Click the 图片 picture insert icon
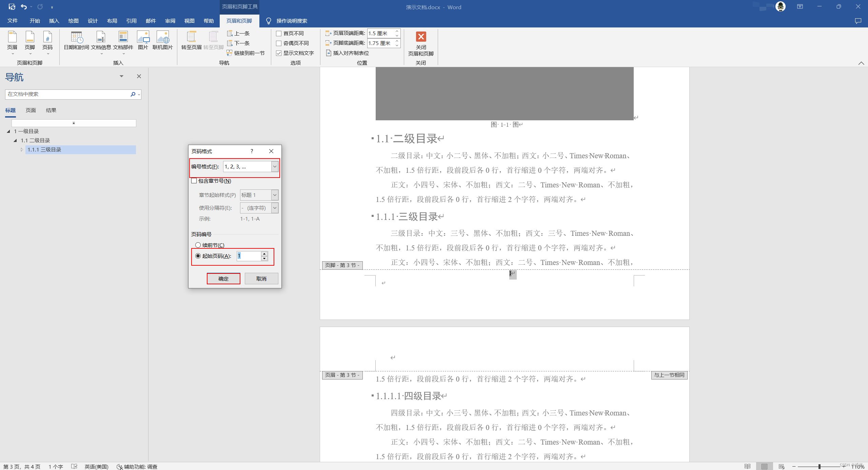Image resolution: width=868 pixels, height=470 pixels. (x=143, y=37)
